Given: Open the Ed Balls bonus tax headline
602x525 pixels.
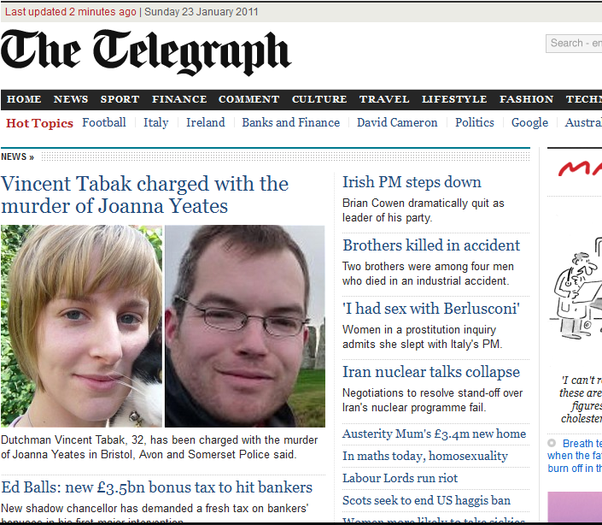Looking at the screenshot, I should point(157,487).
